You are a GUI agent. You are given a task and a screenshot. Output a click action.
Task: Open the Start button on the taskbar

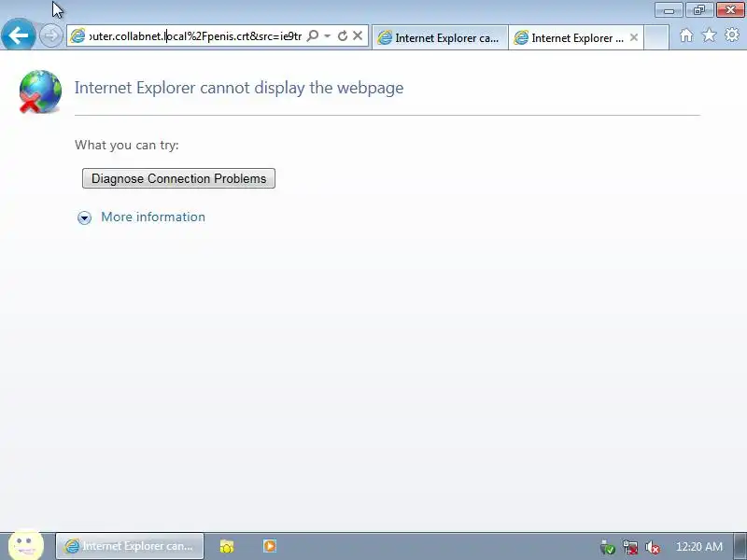pos(26,545)
